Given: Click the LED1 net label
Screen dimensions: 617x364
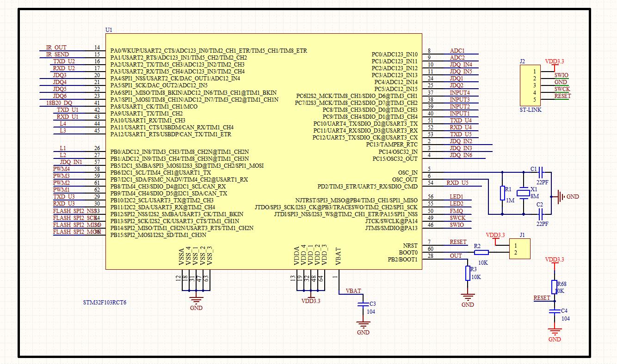Looking at the screenshot, I should [x=457, y=197].
